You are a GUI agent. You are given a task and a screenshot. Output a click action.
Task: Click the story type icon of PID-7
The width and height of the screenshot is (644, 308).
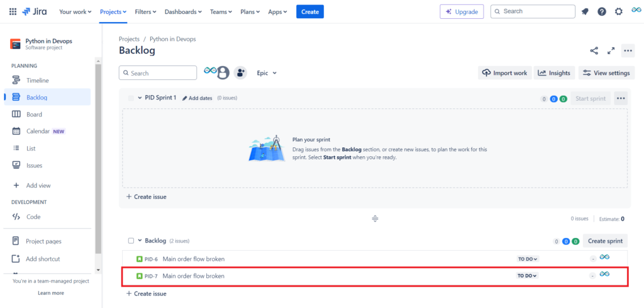point(139,276)
